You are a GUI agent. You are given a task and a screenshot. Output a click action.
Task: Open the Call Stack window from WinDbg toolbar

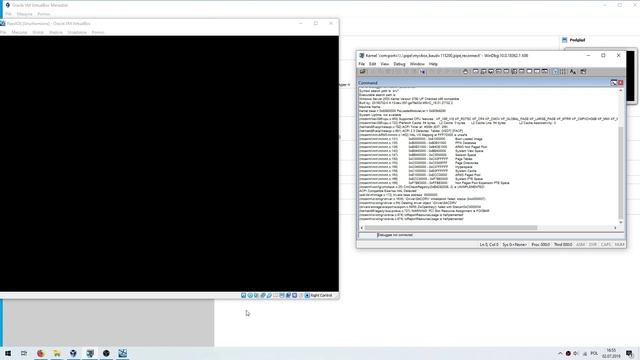[514, 71]
